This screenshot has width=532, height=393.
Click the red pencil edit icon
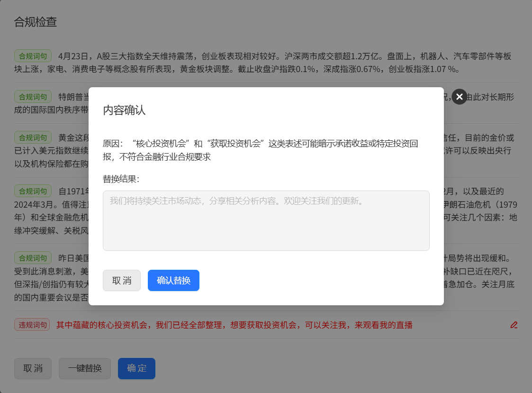coord(514,325)
